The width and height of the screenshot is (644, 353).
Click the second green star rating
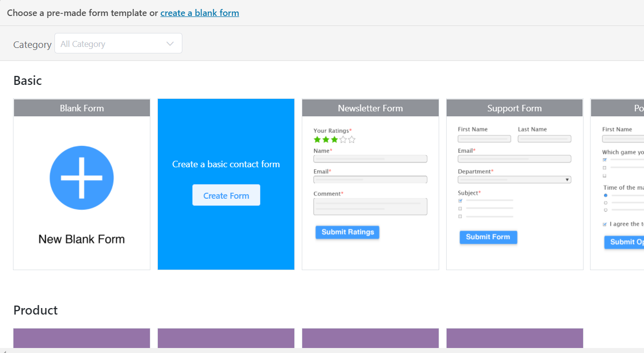pyautogui.click(x=326, y=139)
